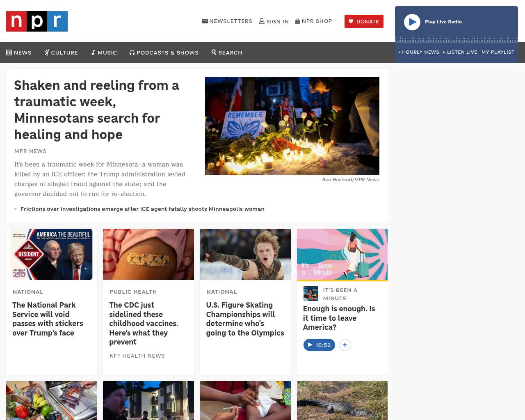
Task: Open NPR Shop via the bag icon
Action: [298, 21]
